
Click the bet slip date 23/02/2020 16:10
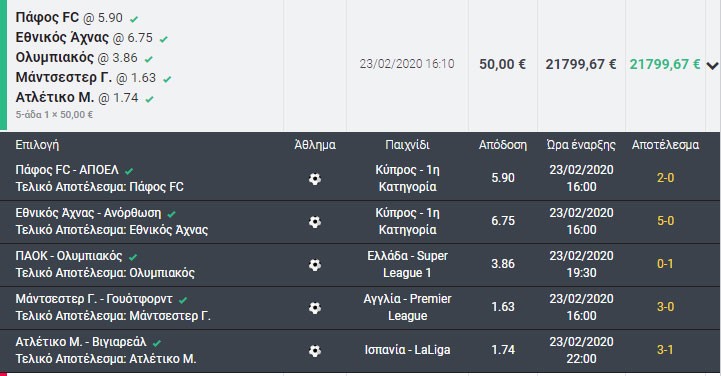407,64
